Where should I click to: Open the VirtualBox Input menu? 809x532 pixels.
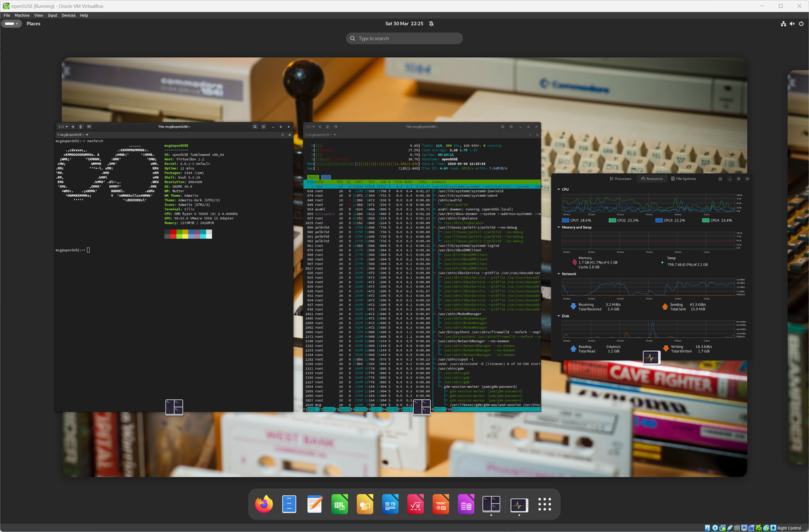pyautogui.click(x=52, y=15)
